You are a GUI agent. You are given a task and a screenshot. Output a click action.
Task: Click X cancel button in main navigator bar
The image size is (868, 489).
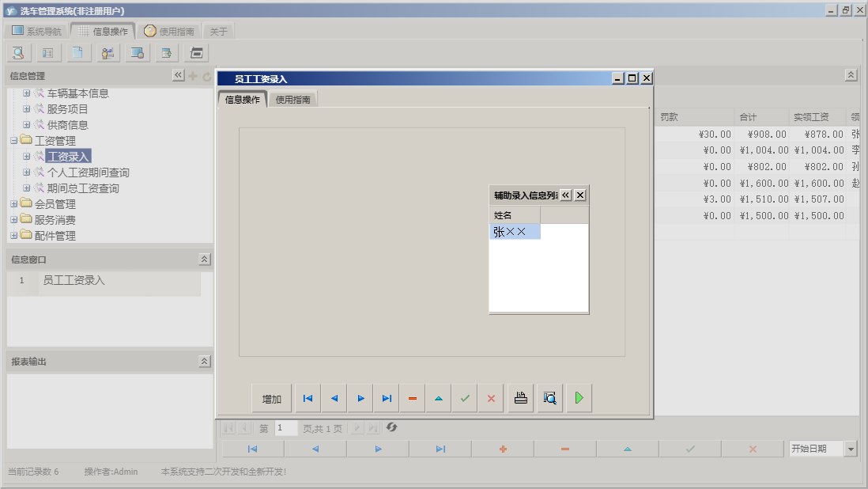click(x=753, y=449)
